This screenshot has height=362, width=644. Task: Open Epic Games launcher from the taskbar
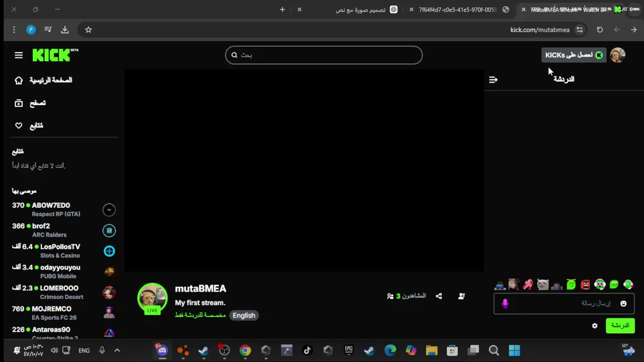click(x=349, y=350)
